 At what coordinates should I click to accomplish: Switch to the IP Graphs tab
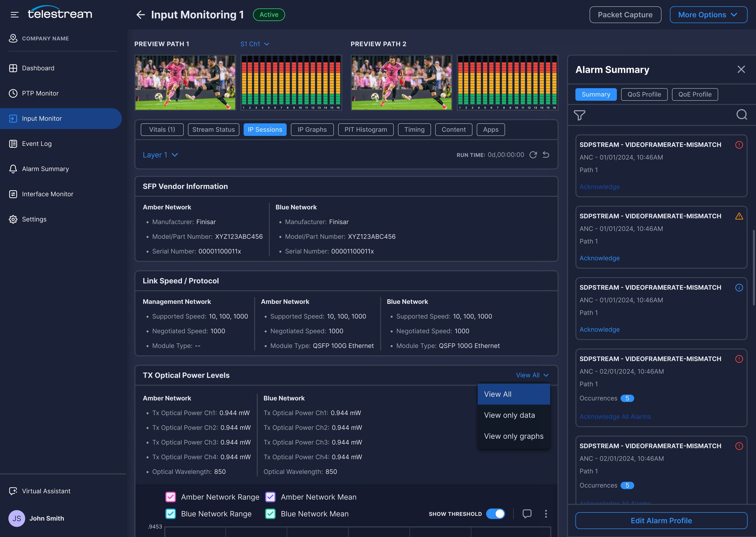coord(312,130)
